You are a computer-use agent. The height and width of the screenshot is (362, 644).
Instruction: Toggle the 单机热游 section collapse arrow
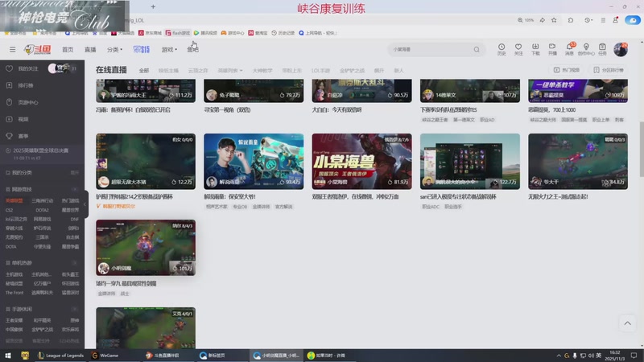click(x=74, y=263)
